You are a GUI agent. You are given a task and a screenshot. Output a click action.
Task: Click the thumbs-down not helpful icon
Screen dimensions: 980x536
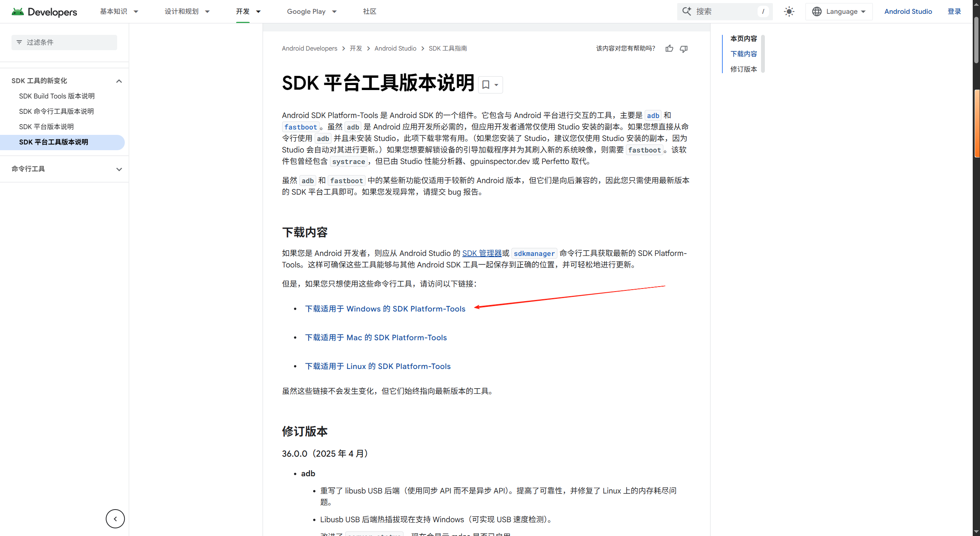click(684, 49)
